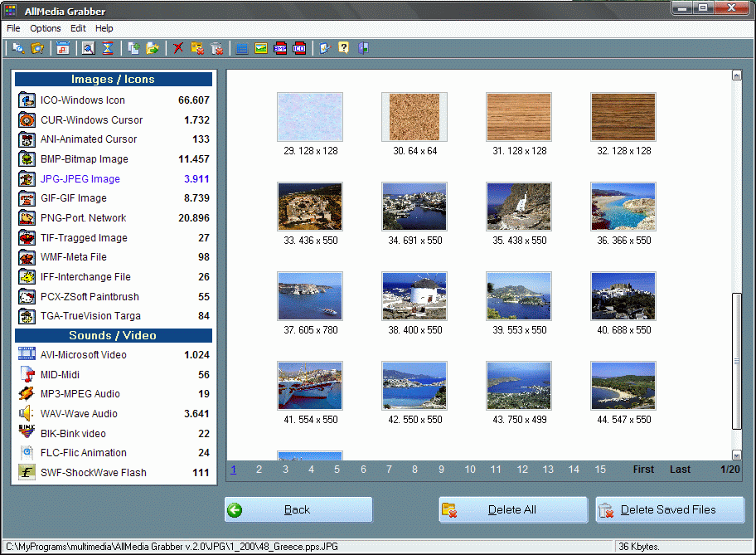Select thumbnail 38 with the white windmill
The width and height of the screenshot is (756, 555).
point(414,296)
